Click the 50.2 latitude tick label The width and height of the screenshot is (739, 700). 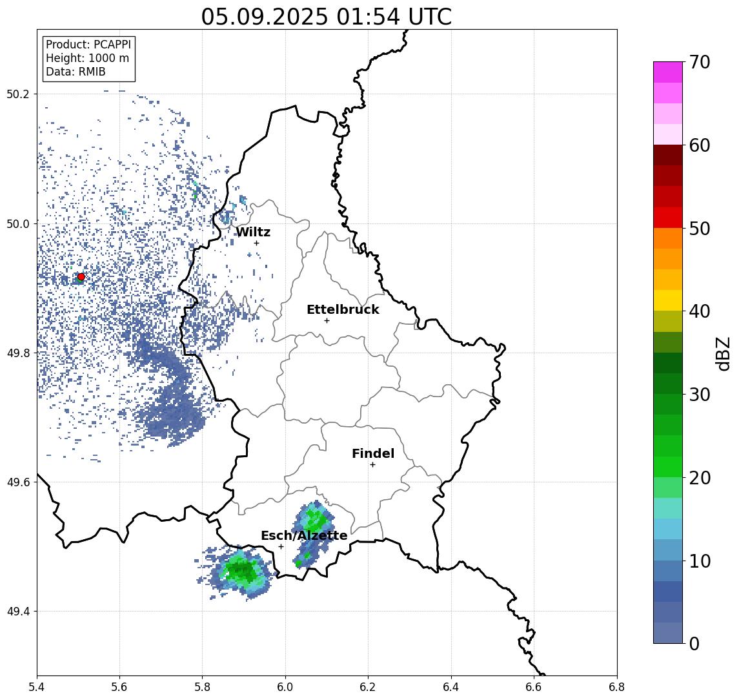pos(18,94)
